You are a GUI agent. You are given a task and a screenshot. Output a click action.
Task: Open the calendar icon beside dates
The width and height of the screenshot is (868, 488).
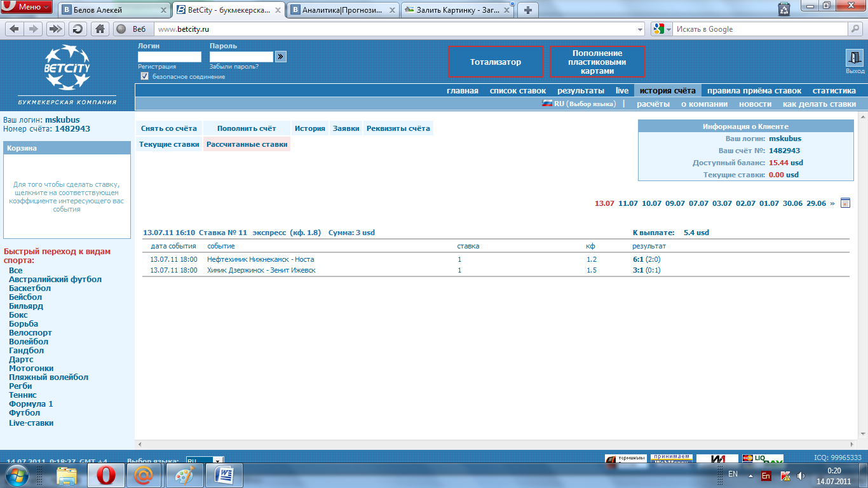(x=845, y=203)
